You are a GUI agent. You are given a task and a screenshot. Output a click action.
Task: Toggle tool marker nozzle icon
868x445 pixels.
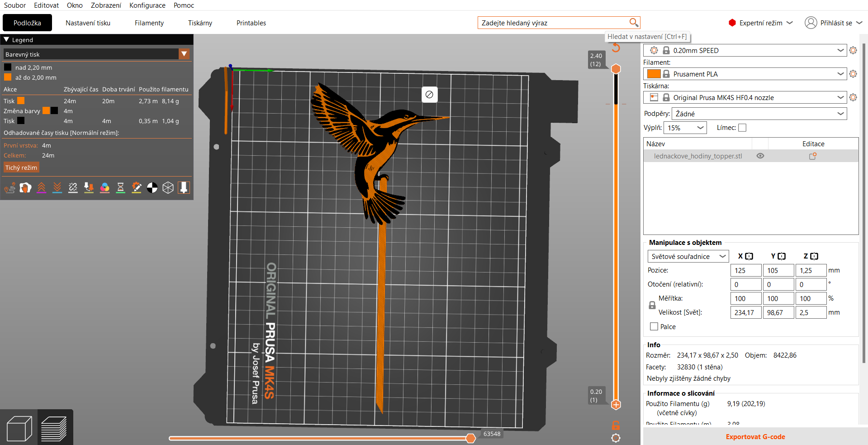[184, 188]
